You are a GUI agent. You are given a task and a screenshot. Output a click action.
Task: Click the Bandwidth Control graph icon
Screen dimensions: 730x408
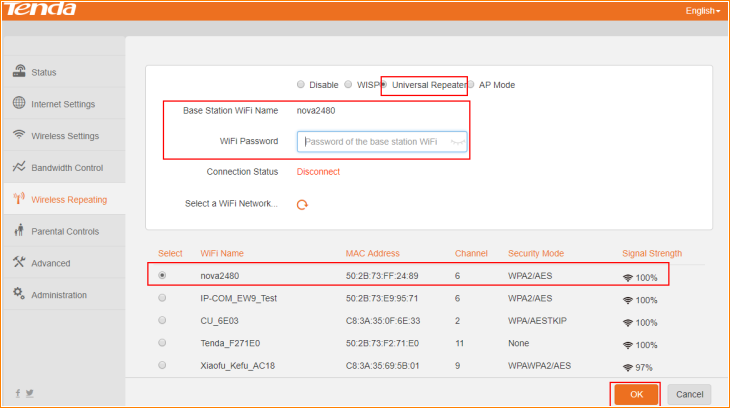(18, 168)
